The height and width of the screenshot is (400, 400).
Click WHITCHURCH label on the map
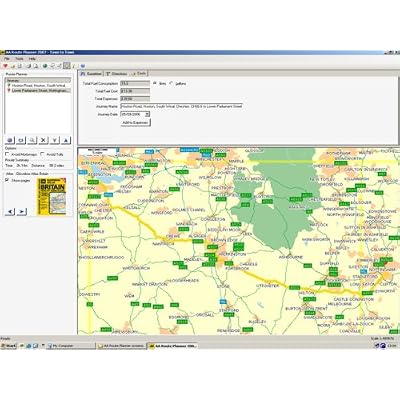136,268
